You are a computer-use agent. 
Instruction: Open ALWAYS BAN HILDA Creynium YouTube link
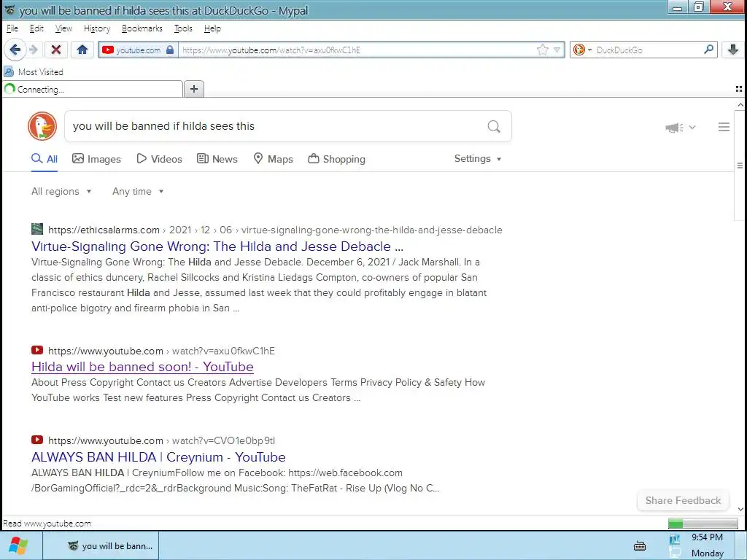(x=158, y=457)
